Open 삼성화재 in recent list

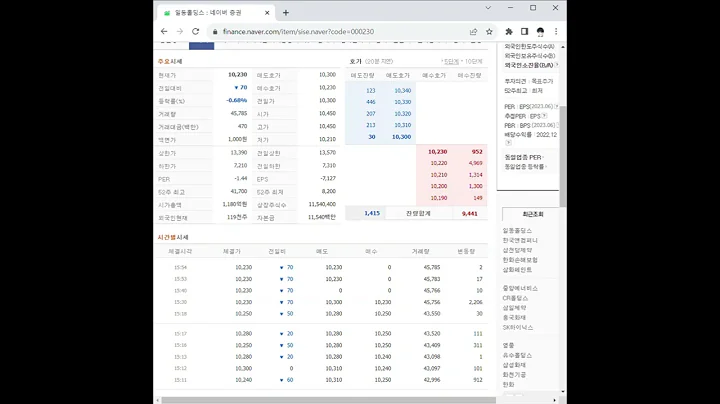[x=514, y=365]
